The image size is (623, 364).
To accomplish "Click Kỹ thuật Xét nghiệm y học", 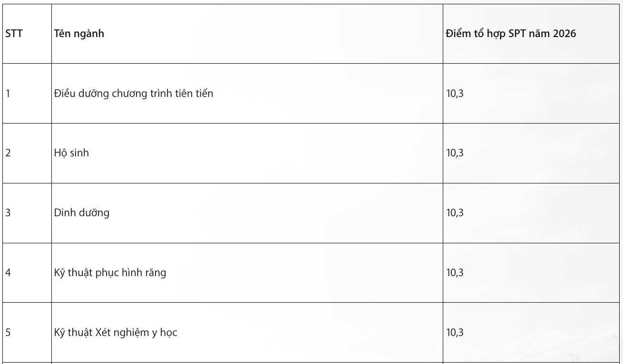I will [x=116, y=333].
